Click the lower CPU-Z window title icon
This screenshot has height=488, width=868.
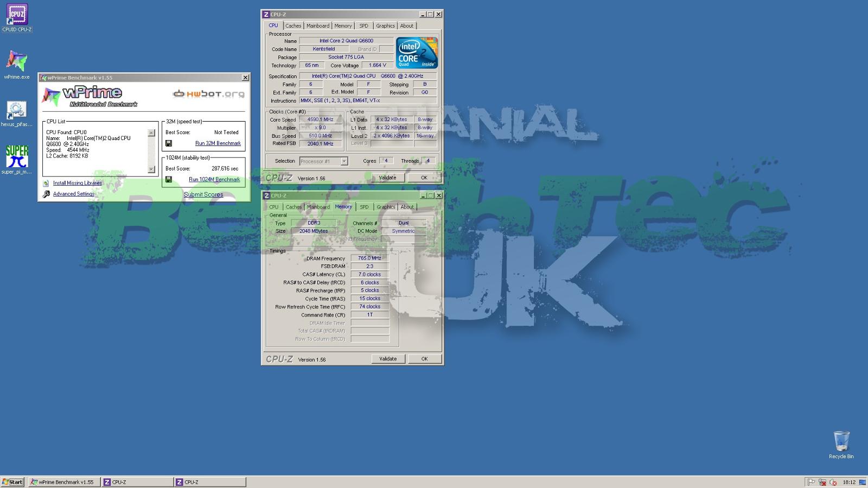tap(266, 195)
